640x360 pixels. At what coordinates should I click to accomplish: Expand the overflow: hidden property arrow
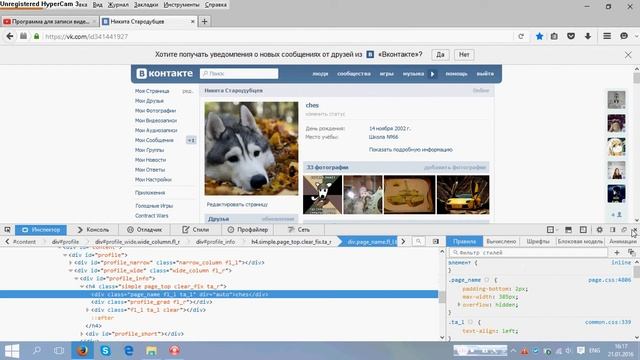click(459, 304)
